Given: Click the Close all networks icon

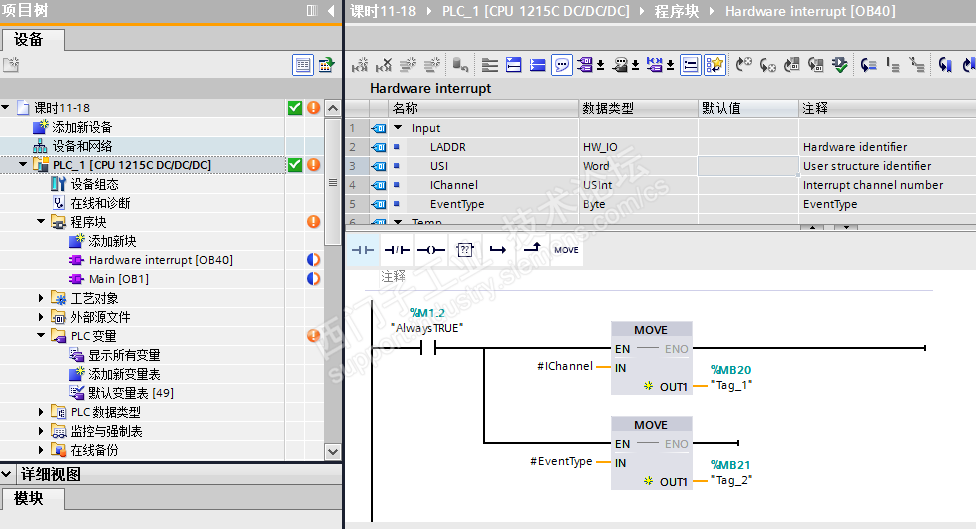Looking at the screenshot, I should click(538, 65).
